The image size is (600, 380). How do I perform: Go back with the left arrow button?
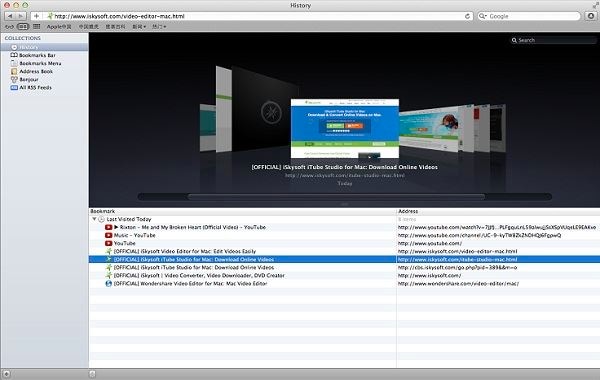coord(10,16)
